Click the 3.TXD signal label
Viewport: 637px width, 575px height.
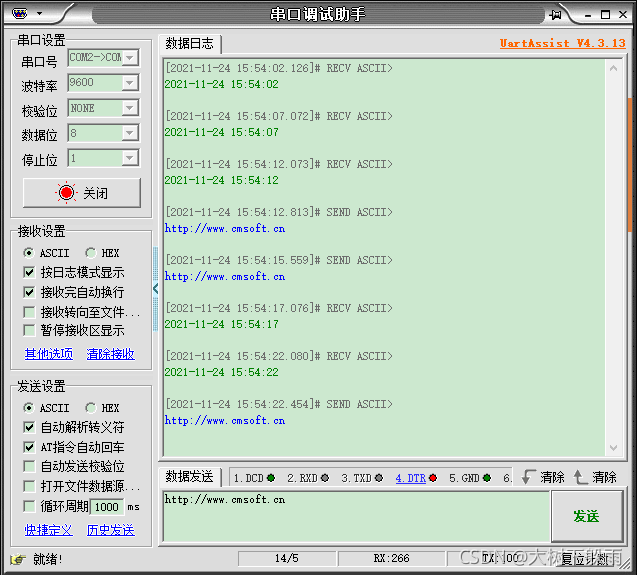click(357, 478)
